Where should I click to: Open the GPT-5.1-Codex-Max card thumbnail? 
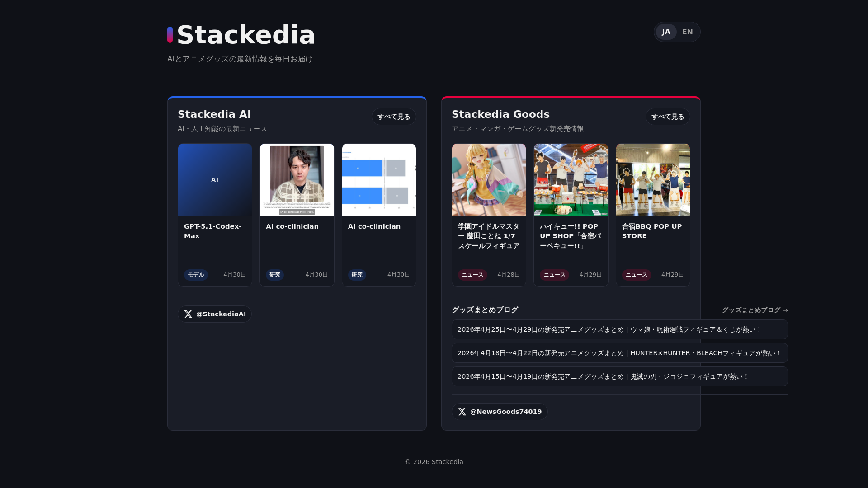coord(215,180)
